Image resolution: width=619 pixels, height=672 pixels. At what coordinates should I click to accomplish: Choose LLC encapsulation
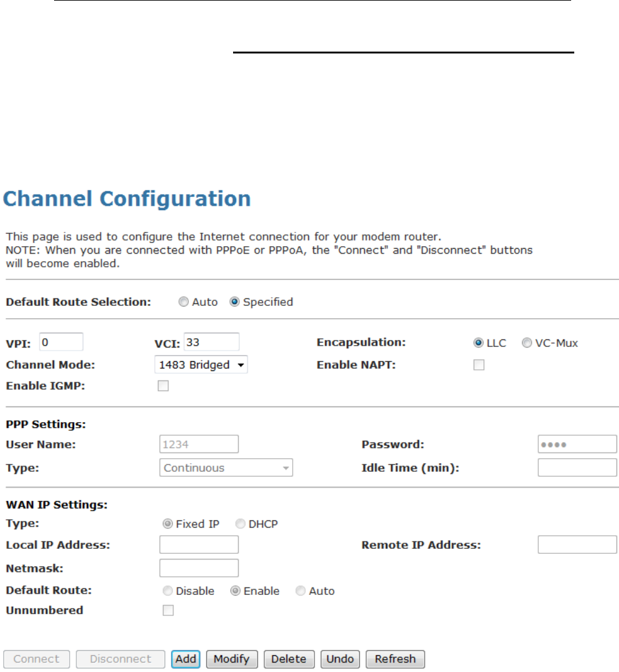pyautogui.click(x=479, y=343)
